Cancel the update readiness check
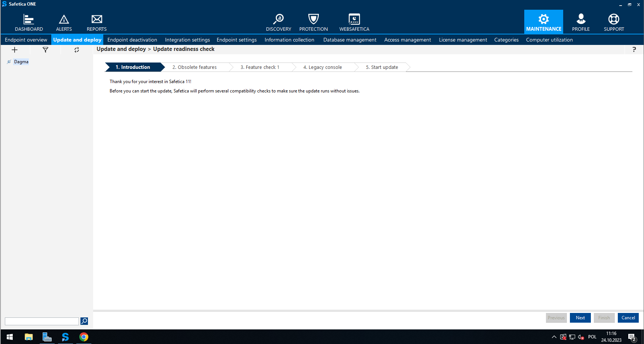The height and width of the screenshot is (344, 644). (x=628, y=318)
